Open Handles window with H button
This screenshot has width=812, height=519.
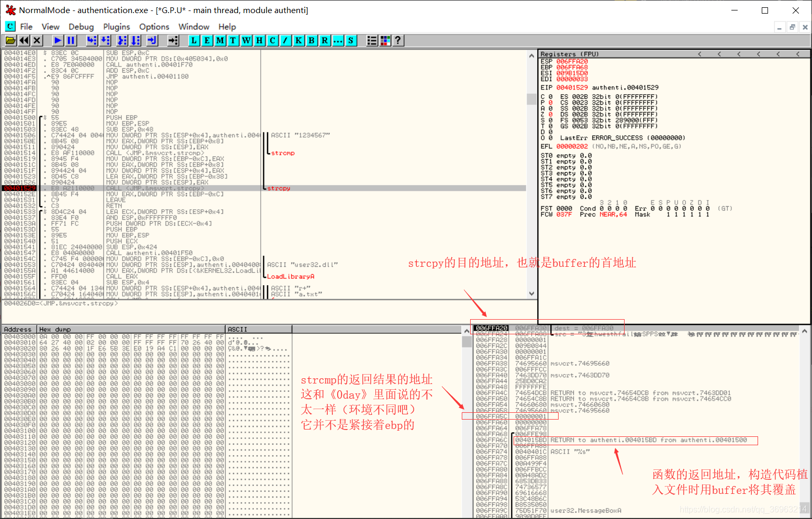point(260,40)
